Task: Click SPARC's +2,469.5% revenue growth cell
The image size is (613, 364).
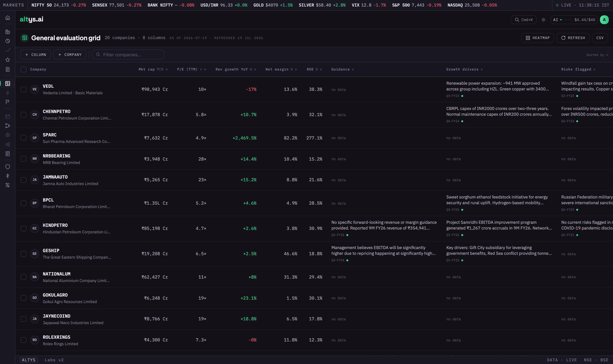Action: pos(244,138)
